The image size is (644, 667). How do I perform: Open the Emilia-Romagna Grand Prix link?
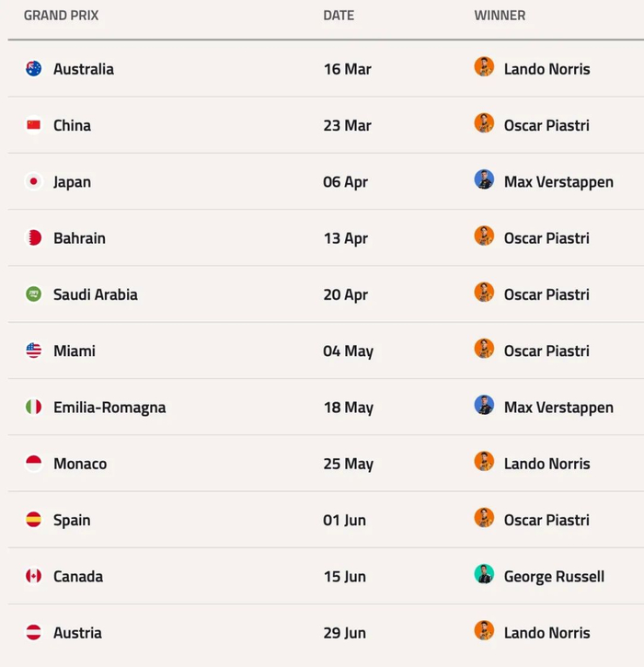(x=109, y=408)
